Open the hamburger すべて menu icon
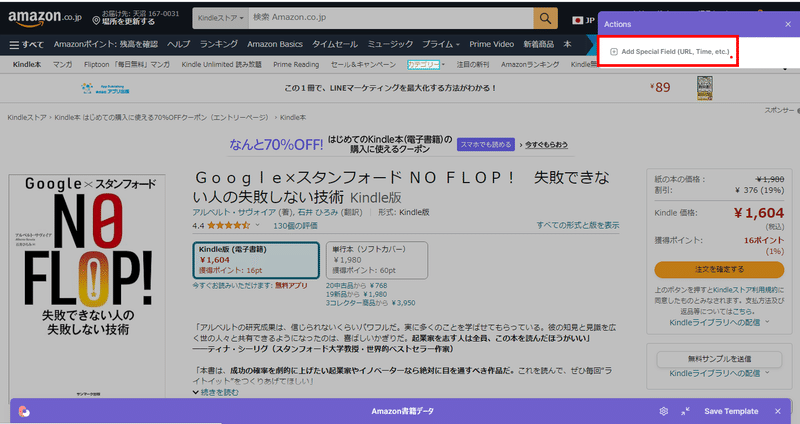 click(14, 45)
